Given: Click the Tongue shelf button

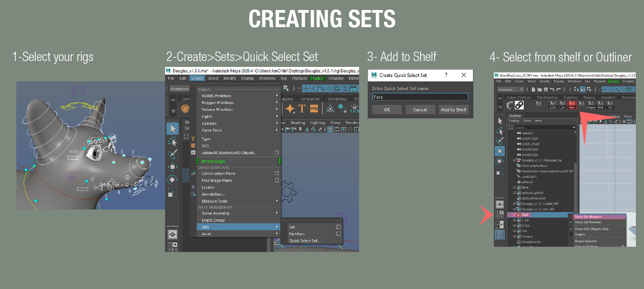Looking at the screenshot, I should [x=591, y=105].
